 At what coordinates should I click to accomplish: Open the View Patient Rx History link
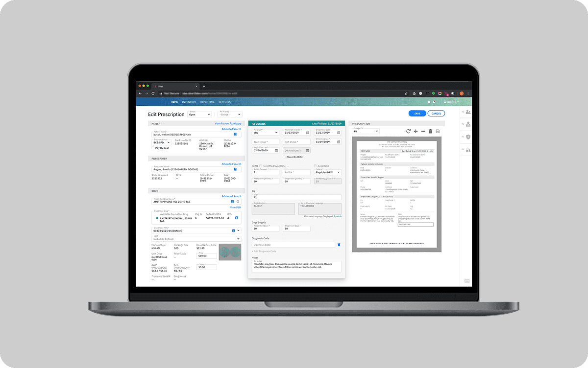point(228,124)
